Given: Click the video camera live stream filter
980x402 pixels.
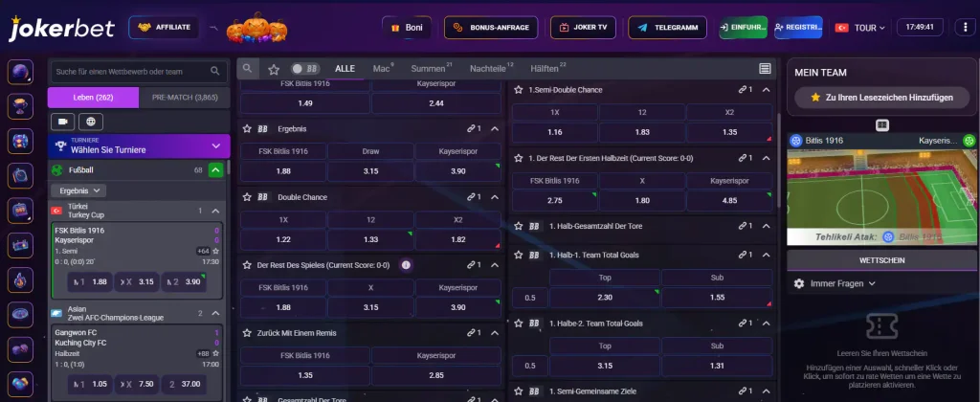Looking at the screenshot, I should pos(63,122).
